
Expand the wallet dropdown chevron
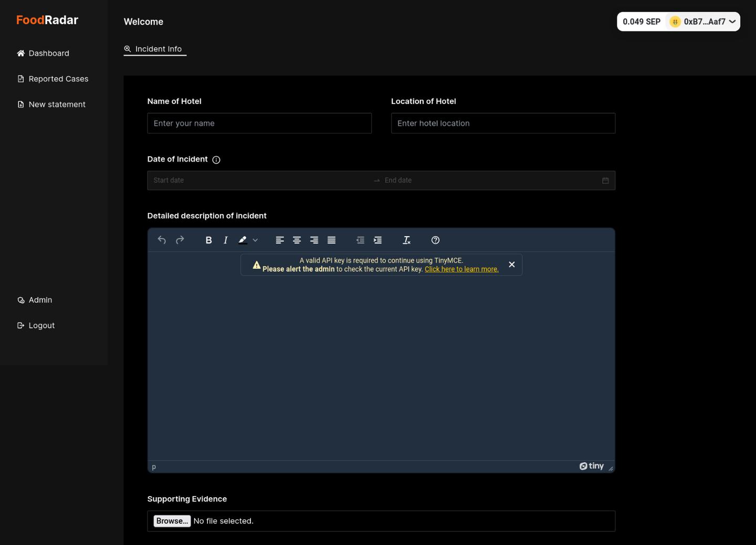pos(732,22)
